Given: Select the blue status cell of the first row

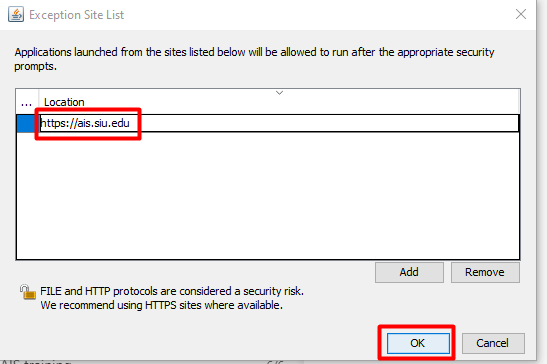Looking at the screenshot, I should [27, 124].
